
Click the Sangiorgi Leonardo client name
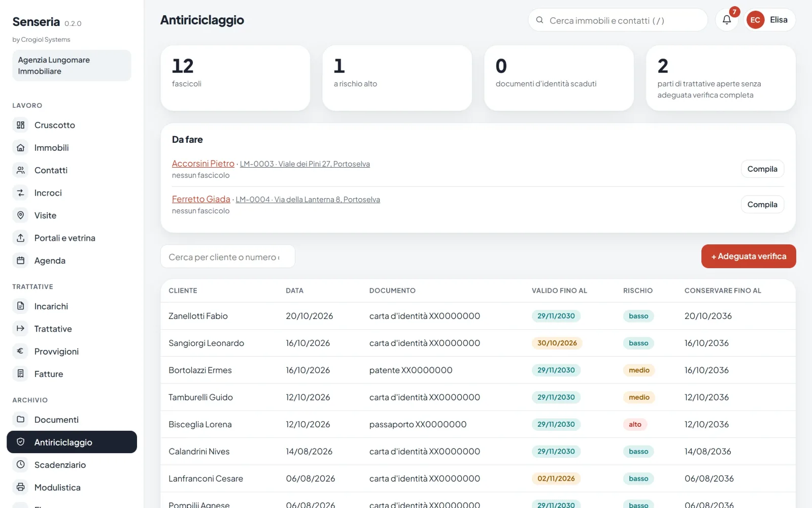pyautogui.click(x=206, y=343)
